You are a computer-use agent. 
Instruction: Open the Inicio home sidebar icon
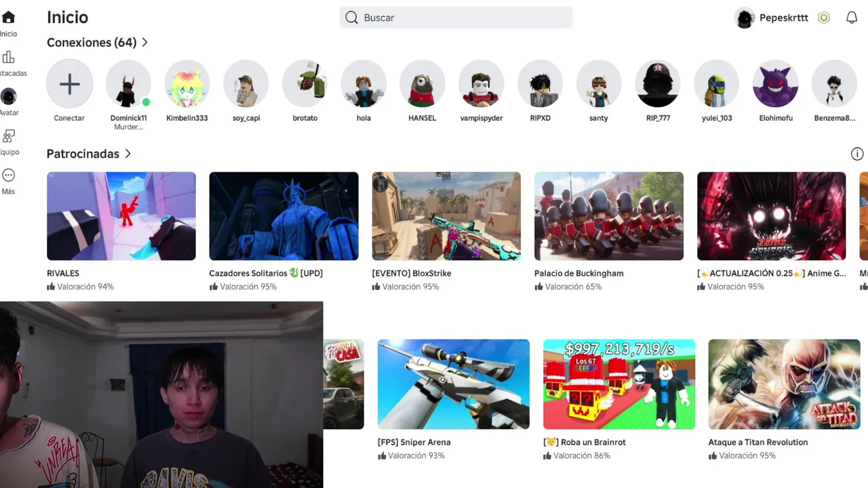[x=8, y=18]
